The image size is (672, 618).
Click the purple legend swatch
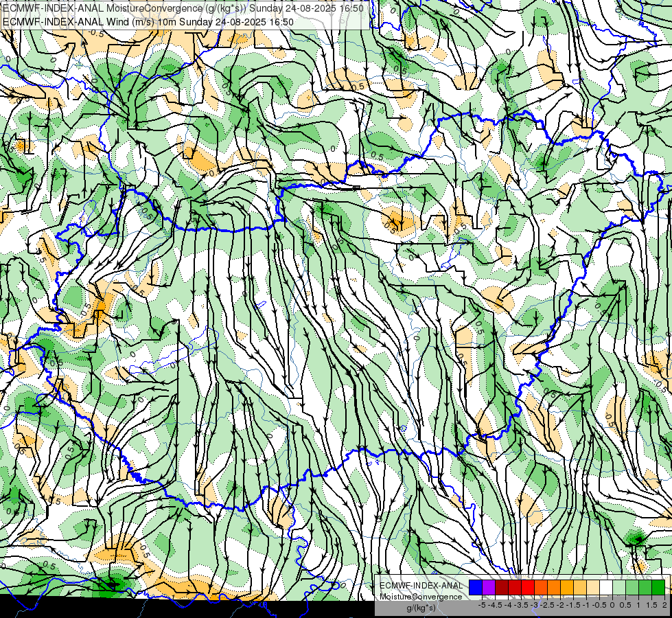click(489, 587)
